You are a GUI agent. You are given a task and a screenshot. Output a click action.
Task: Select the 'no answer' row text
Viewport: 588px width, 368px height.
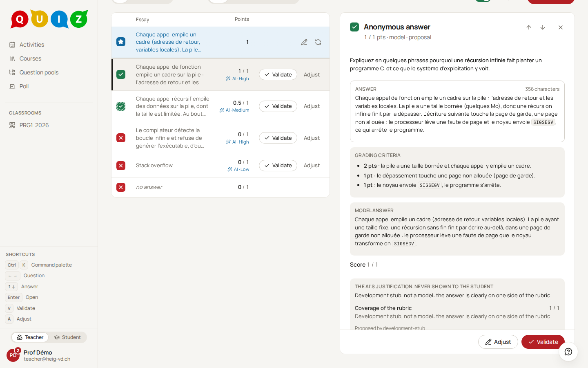click(x=149, y=187)
